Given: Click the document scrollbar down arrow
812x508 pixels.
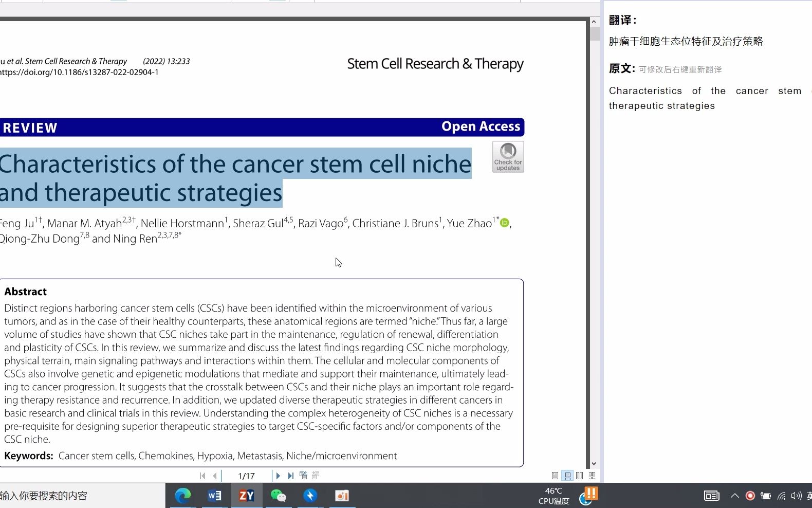Looking at the screenshot, I should [594, 464].
